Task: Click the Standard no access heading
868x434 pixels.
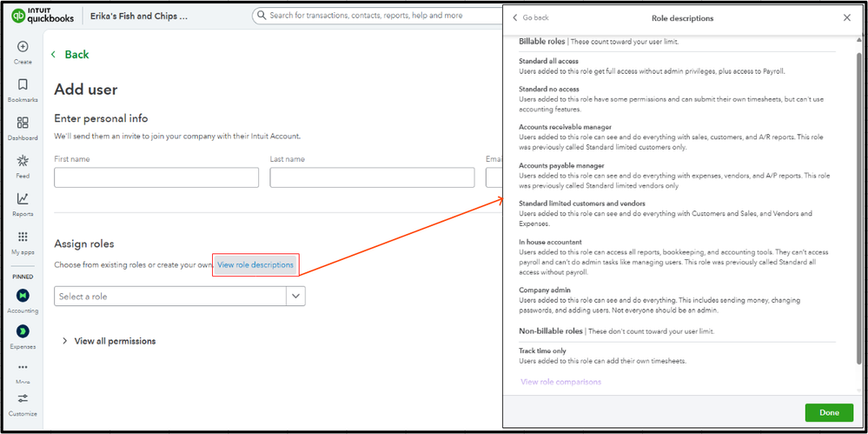Action: (x=549, y=89)
